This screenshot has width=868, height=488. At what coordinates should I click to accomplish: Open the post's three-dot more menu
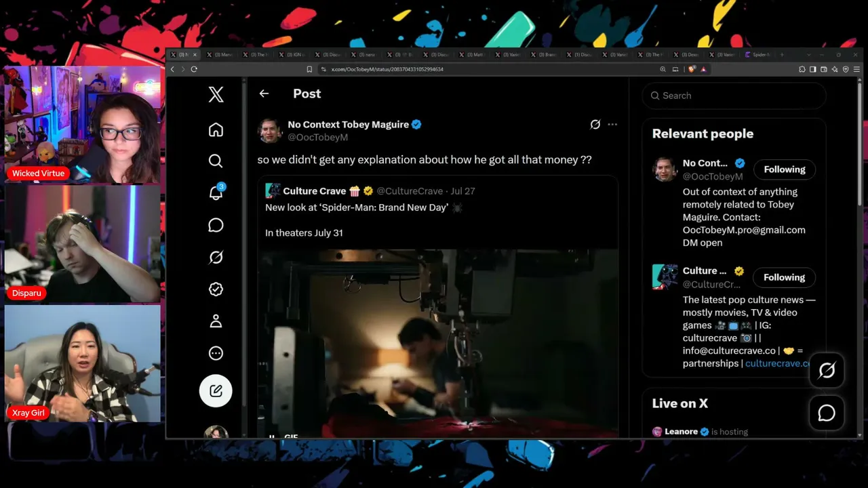click(x=612, y=124)
